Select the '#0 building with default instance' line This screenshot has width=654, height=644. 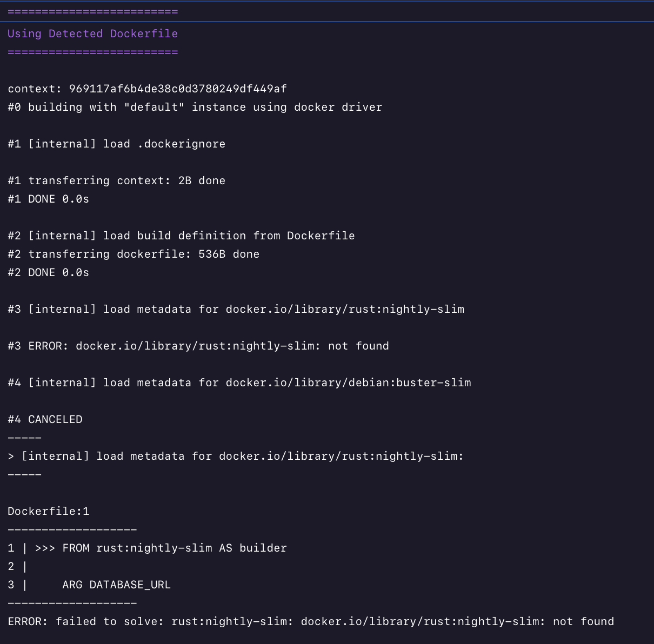[195, 107]
